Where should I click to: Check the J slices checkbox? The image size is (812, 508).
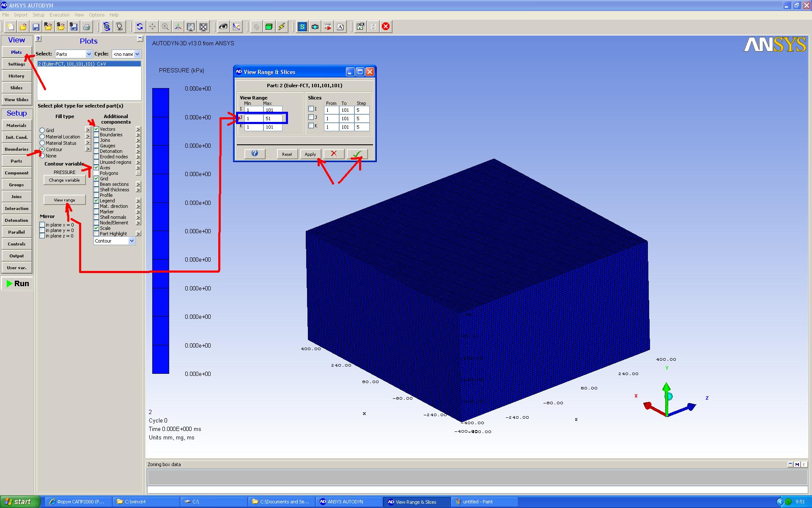311,117
